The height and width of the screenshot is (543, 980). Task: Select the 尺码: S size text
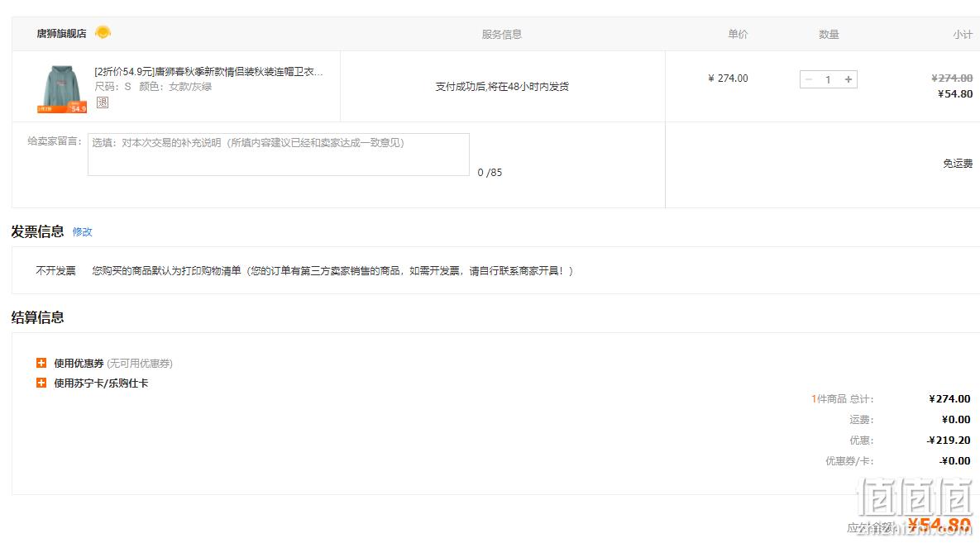point(113,86)
